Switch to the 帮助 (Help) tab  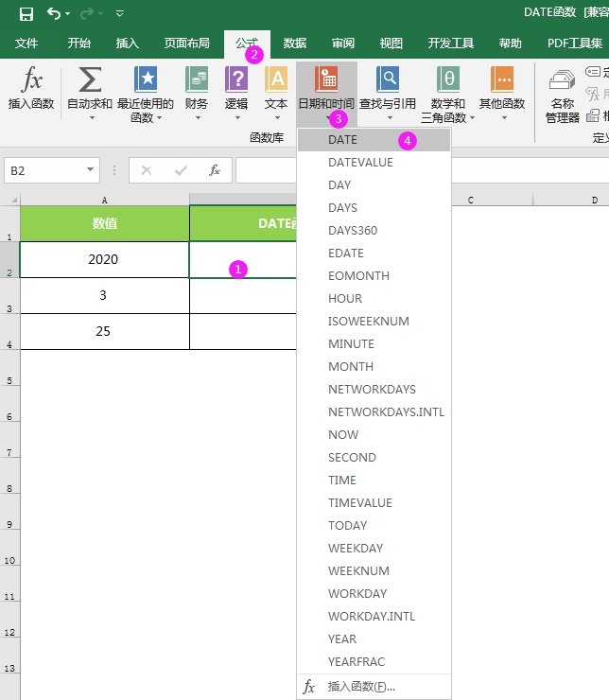(x=511, y=44)
